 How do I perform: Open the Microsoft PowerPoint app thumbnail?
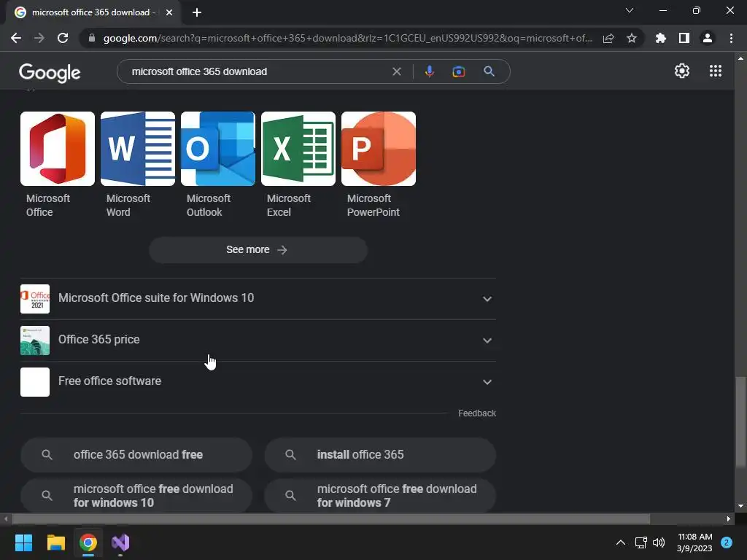(379, 149)
